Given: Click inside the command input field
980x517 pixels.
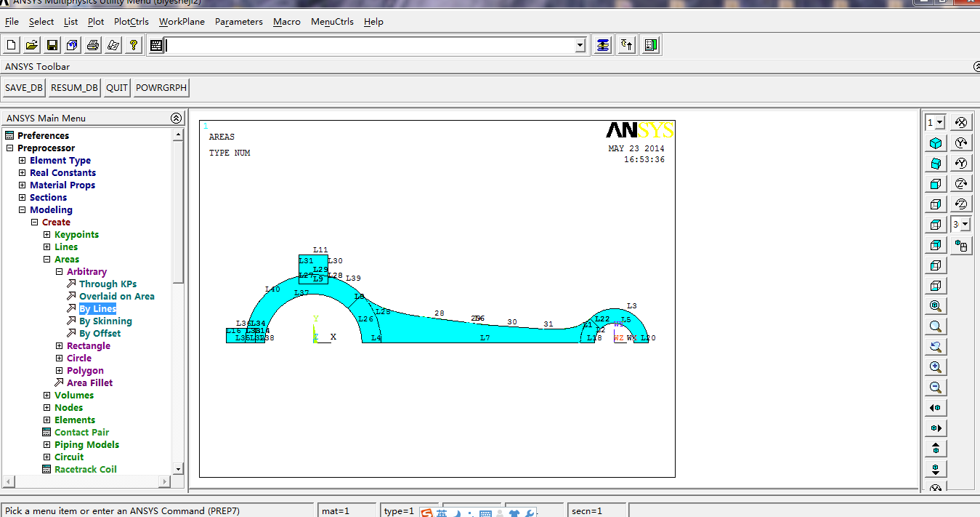Looking at the screenshot, I should click(370, 45).
